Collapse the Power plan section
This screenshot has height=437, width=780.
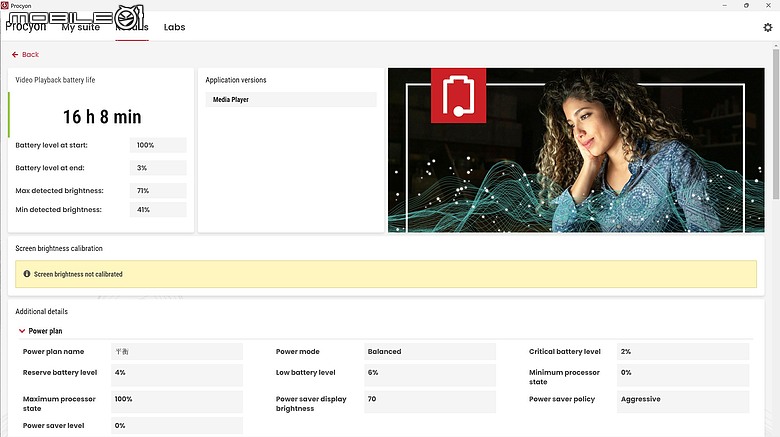22,330
